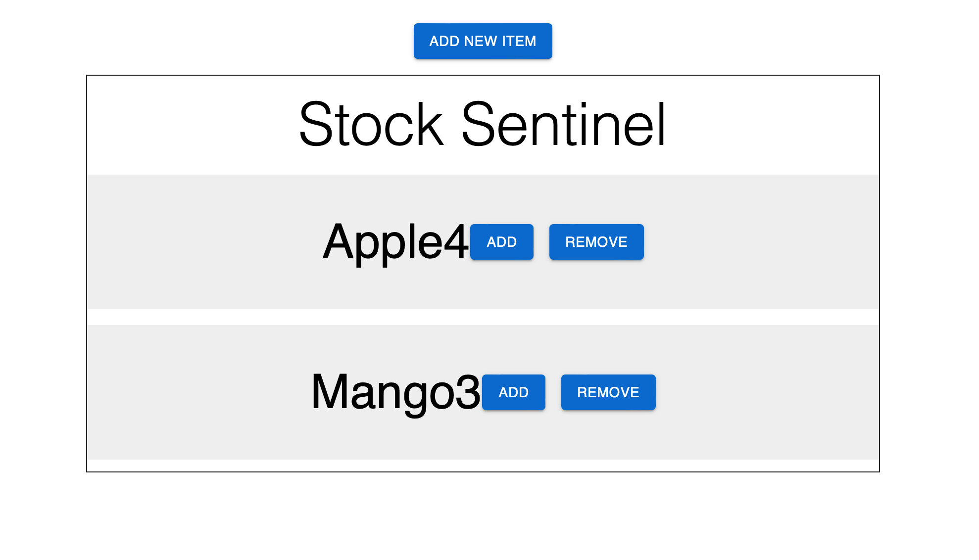
Task: Create a new inventory item entry
Action: click(483, 41)
